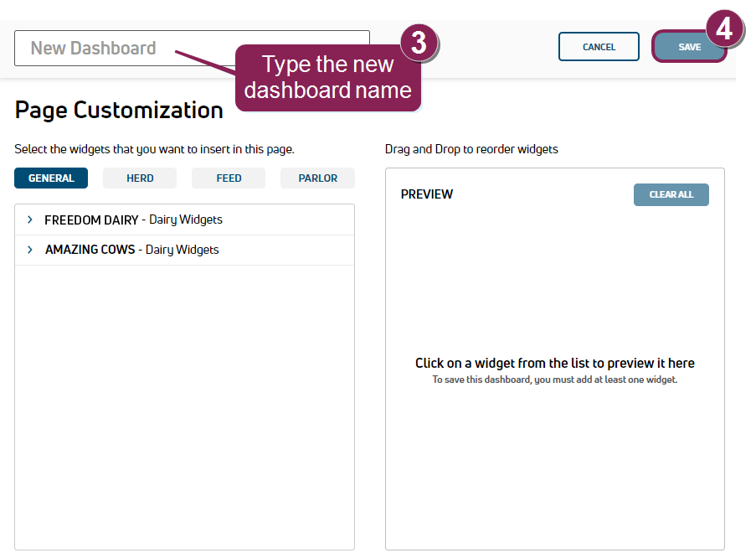Select the Feed widgets tab
756x558 pixels.
(x=229, y=178)
